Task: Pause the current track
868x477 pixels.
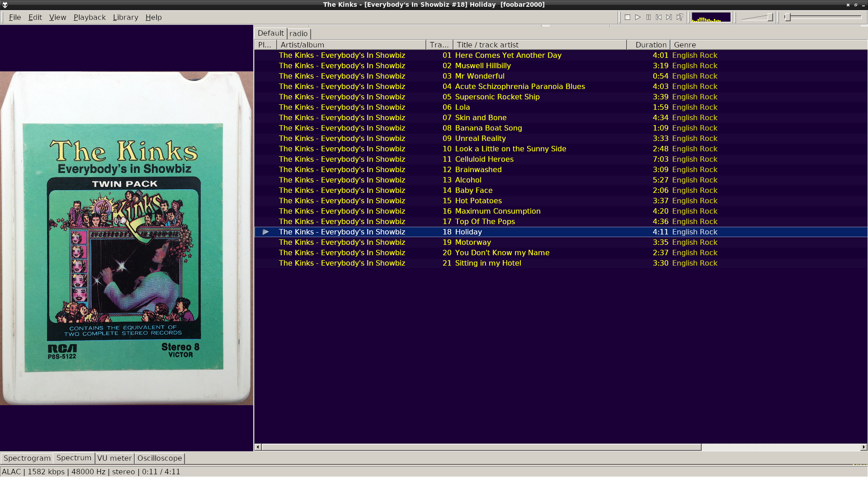Action: 648,17
